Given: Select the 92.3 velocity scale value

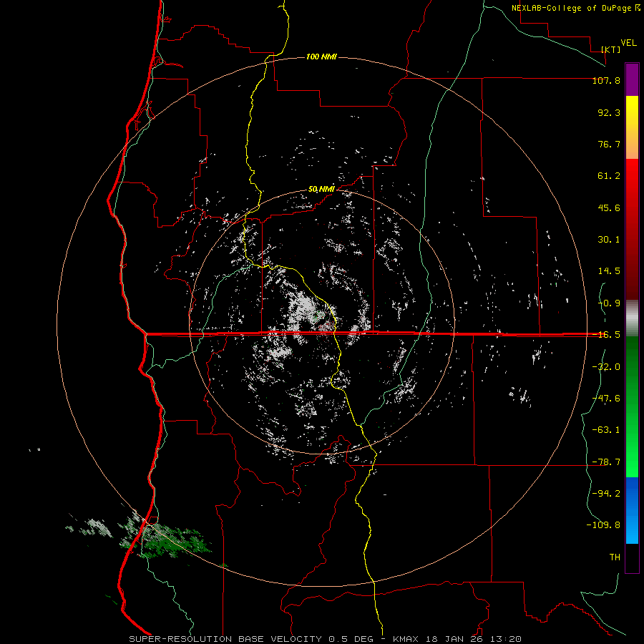Looking at the screenshot, I should click(x=609, y=112).
